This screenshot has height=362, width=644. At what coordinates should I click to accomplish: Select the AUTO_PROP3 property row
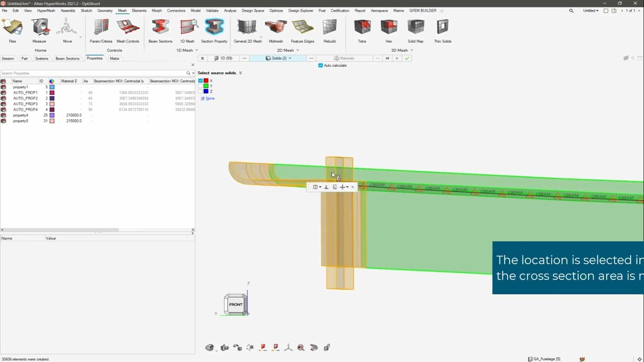[x=97, y=104]
